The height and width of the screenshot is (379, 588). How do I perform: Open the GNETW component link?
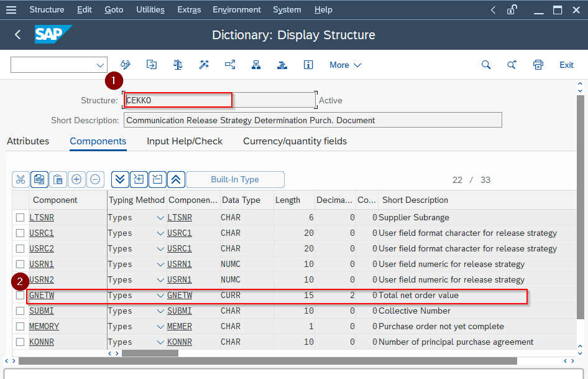[x=42, y=295]
